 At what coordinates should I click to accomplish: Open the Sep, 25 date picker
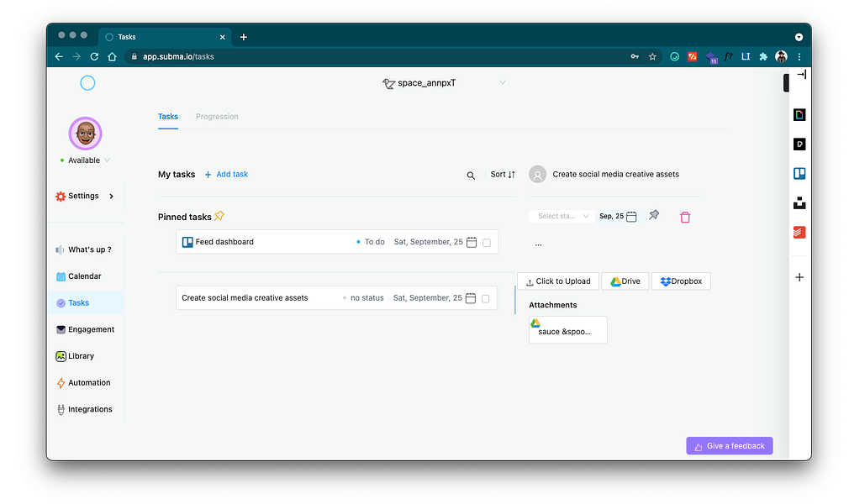pos(618,216)
